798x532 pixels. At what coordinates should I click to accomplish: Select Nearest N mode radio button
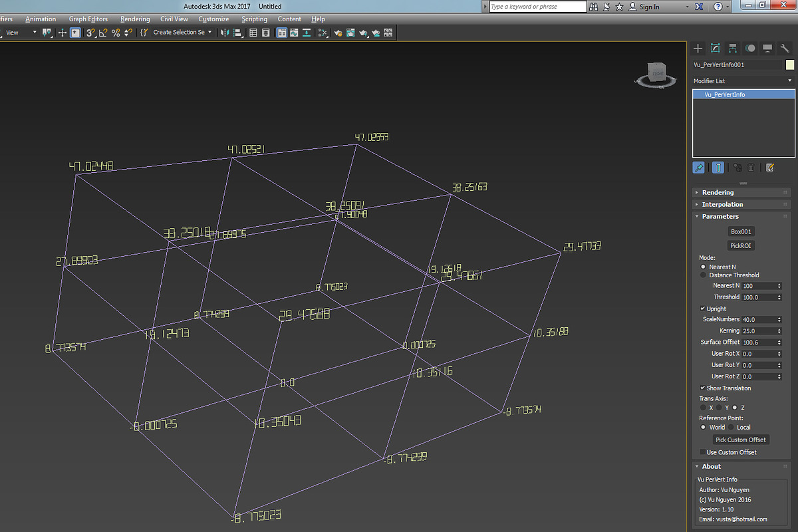(x=704, y=267)
